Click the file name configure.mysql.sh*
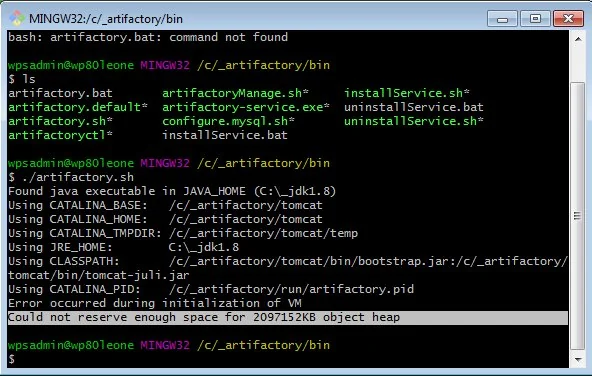Image resolution: width=592 pixels, height=376 pixels. click(x=228, y=121)
